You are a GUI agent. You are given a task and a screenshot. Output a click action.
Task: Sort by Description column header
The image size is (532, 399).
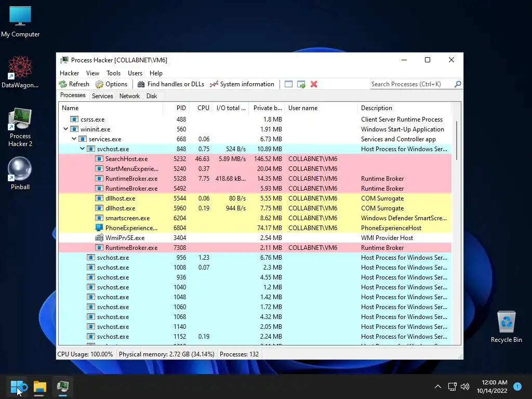pos(404,108)
